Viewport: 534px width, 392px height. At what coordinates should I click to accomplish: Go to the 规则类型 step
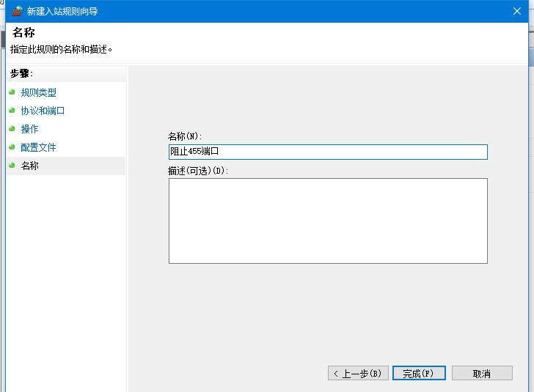pos(38,92)
